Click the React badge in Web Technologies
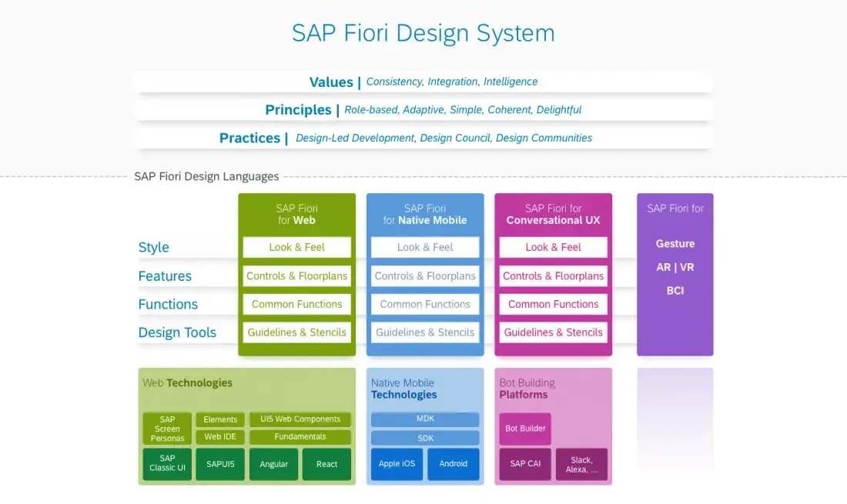 click(x=326, y=464)
